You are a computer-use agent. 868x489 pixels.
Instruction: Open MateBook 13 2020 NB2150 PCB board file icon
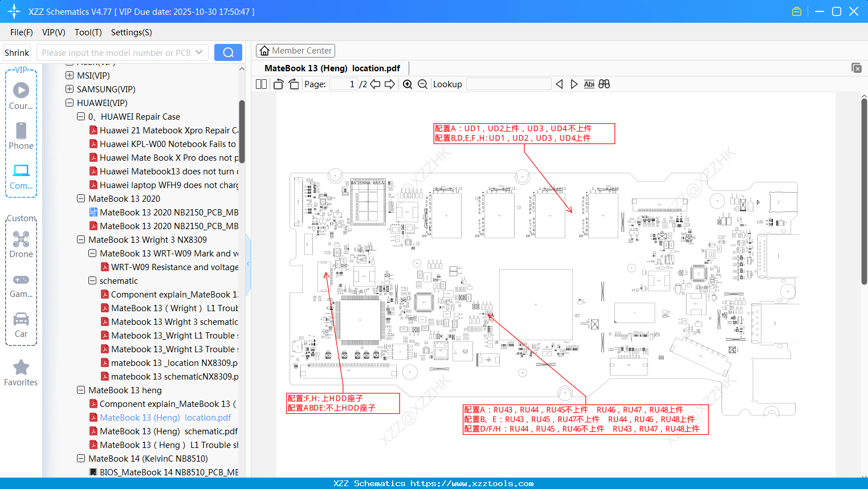click(93, 213)
